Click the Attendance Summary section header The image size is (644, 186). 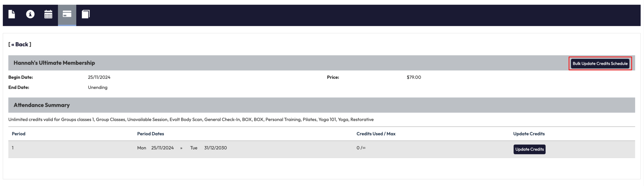pos(42,105)
